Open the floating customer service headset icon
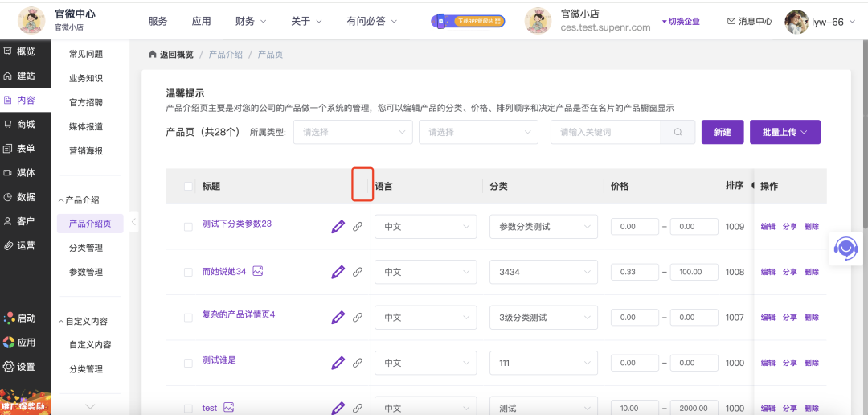 coord(845,248)
